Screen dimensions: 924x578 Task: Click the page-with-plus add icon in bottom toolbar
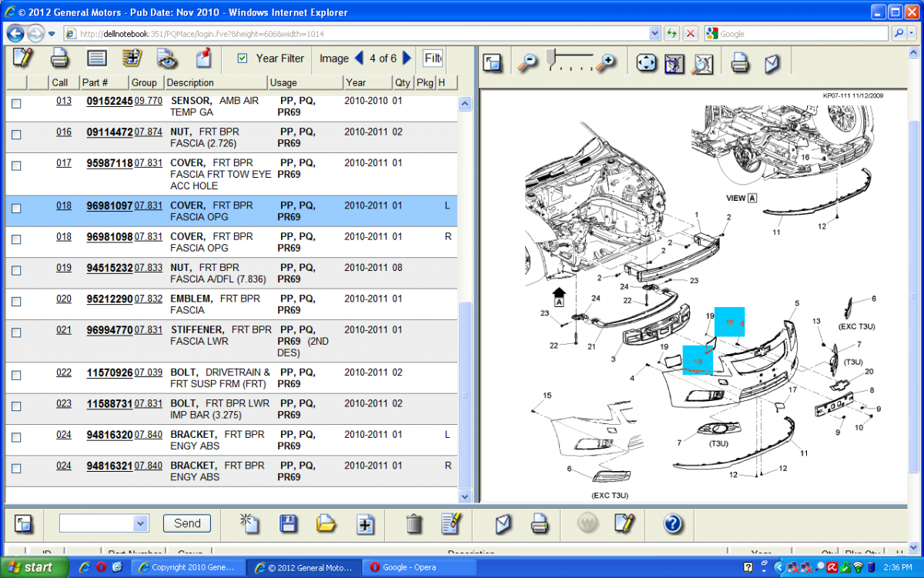[366, 525]
